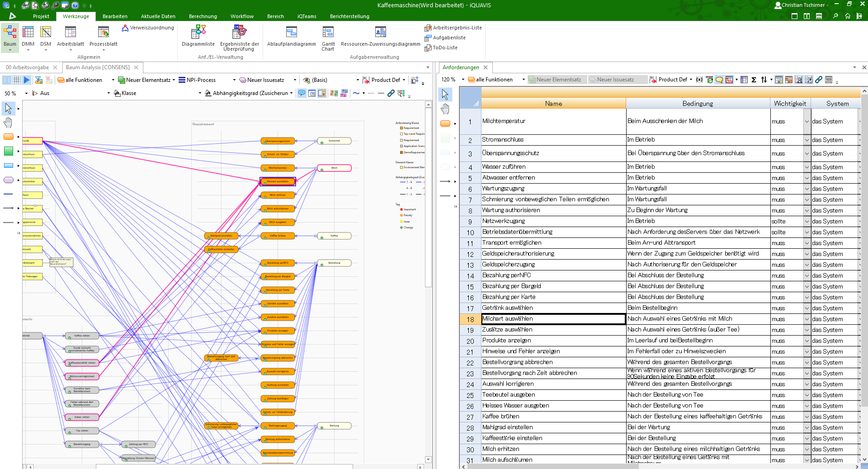Open the 120 % zoom dropdown

463,80
